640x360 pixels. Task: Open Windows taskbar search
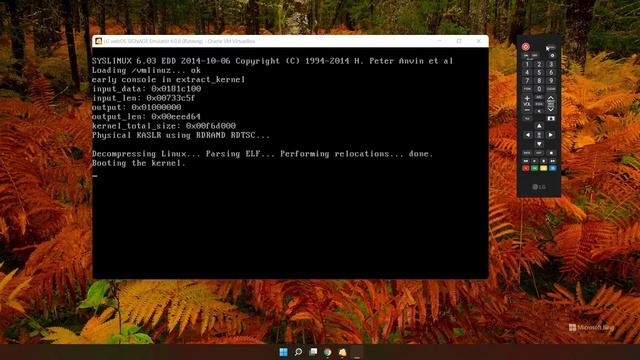(x=298, y=352)
